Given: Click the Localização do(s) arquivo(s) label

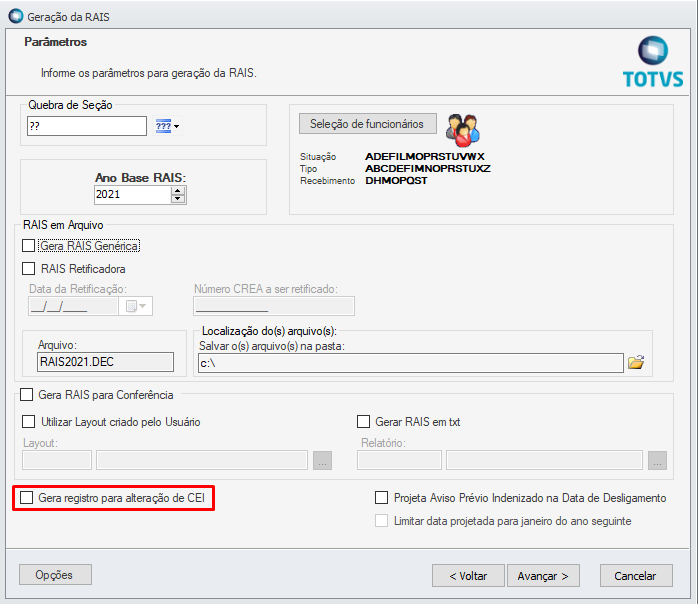Looking at the screenshot, I should point(269,331).
